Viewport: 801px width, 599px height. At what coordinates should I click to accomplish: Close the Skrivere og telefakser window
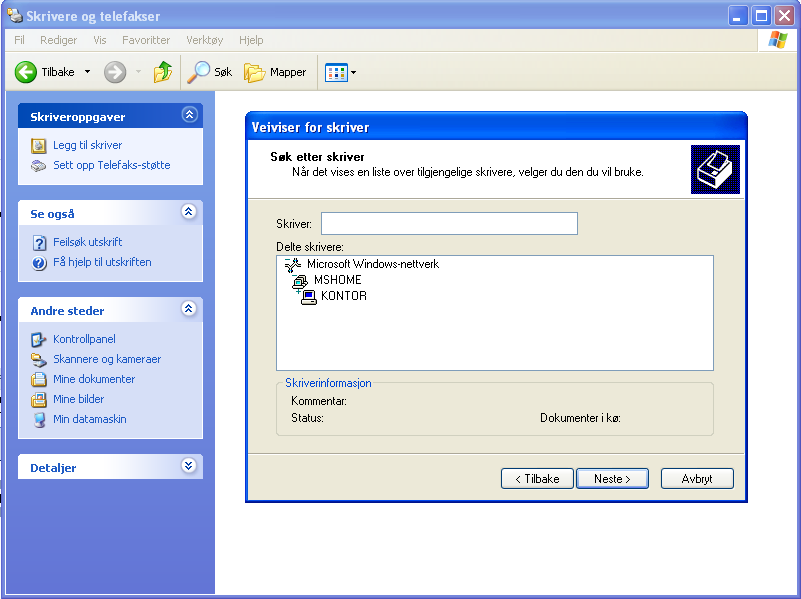coord(784,16)
